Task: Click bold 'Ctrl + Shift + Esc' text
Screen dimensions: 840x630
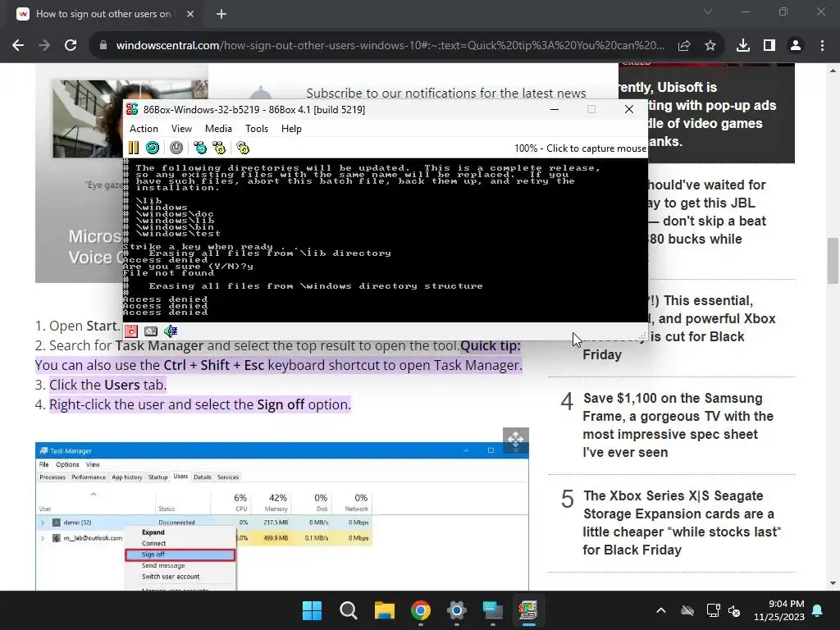Action: click(214, 365)
